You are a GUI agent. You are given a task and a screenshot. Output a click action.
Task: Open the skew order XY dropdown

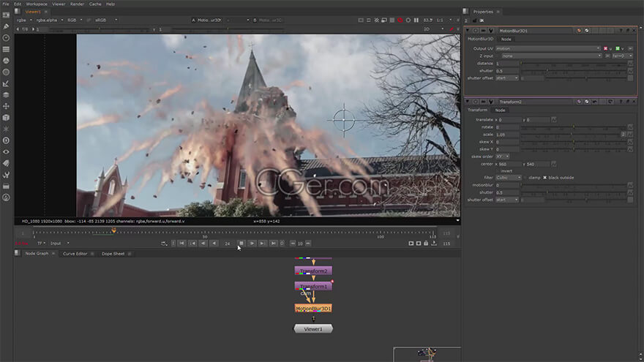pyautogui.click(x=503, y=157)
